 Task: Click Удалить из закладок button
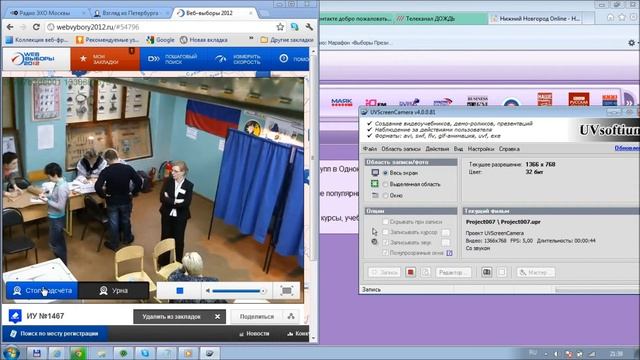tap(180, 316)
